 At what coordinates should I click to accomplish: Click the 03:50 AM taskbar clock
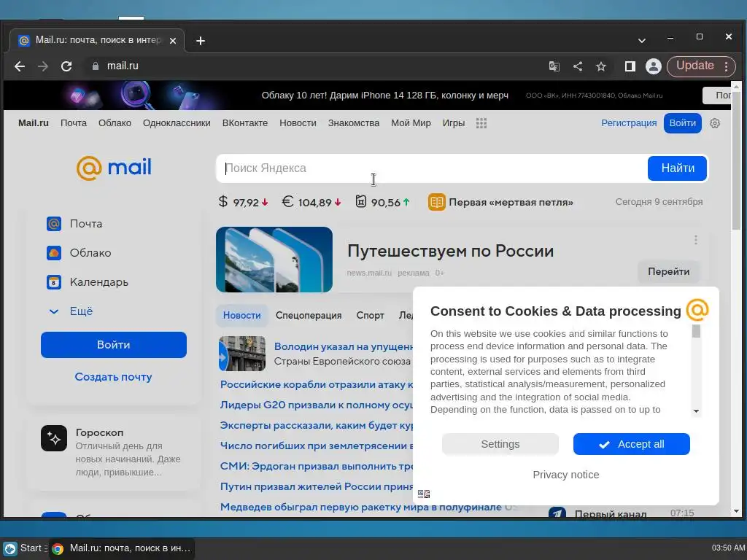(728, 548)
